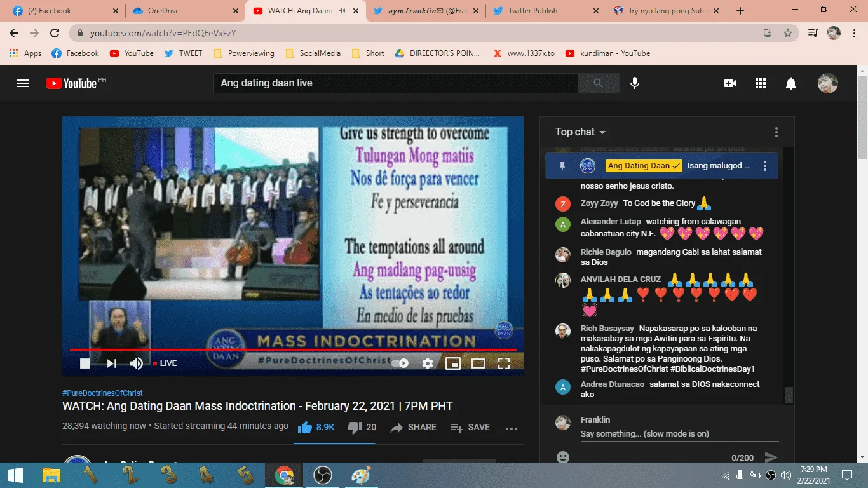
Task: Open the SocialMedia bookmark folder
Action: (313, 53)
